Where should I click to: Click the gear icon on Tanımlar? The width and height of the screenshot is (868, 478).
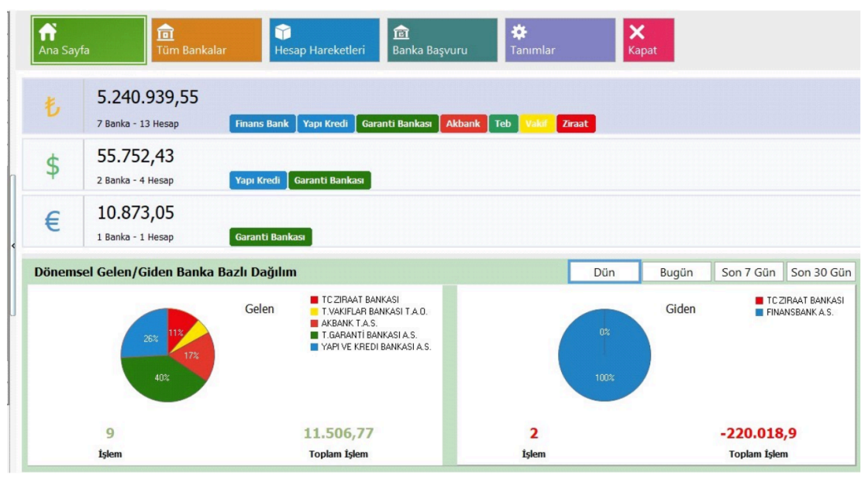(518, 33)
